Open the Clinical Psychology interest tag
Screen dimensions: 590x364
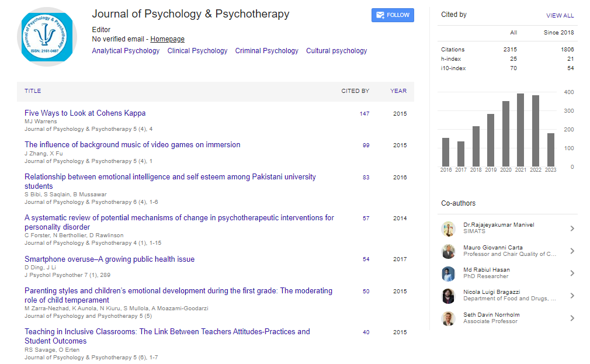pos(197,51)
